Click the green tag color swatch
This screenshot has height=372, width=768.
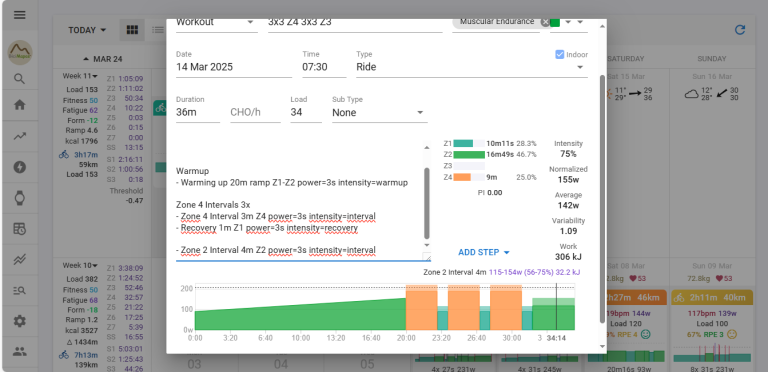(555, 23)
